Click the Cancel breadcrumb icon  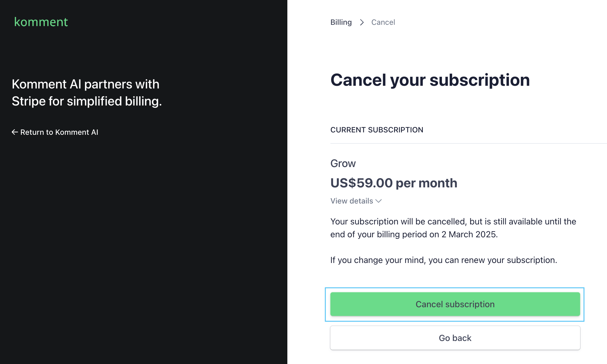tap(383, 22)
